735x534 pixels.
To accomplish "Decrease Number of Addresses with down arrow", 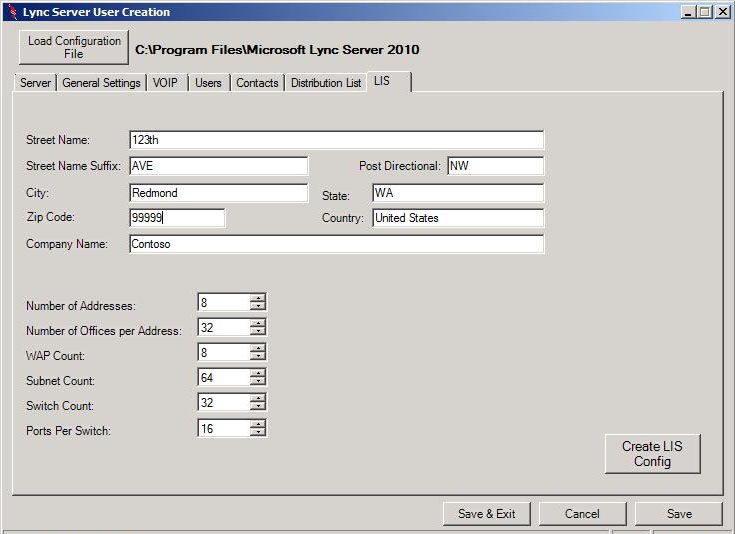I will [x=258, y=306].
